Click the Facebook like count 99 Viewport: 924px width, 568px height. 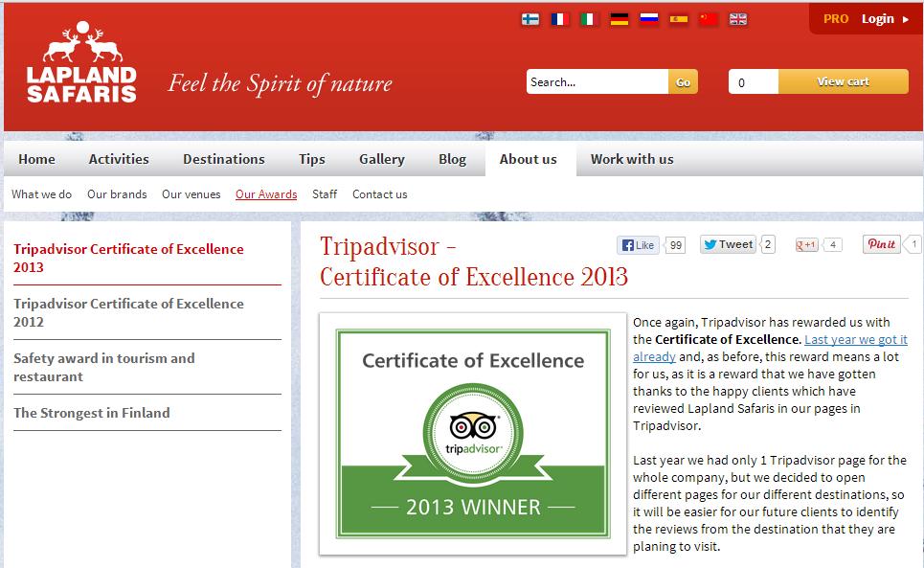coord(675,245)
